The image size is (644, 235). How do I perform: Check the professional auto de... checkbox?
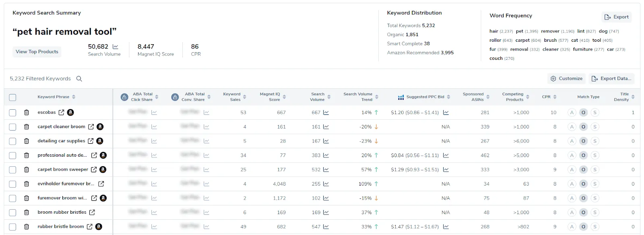tap(12, 155)
